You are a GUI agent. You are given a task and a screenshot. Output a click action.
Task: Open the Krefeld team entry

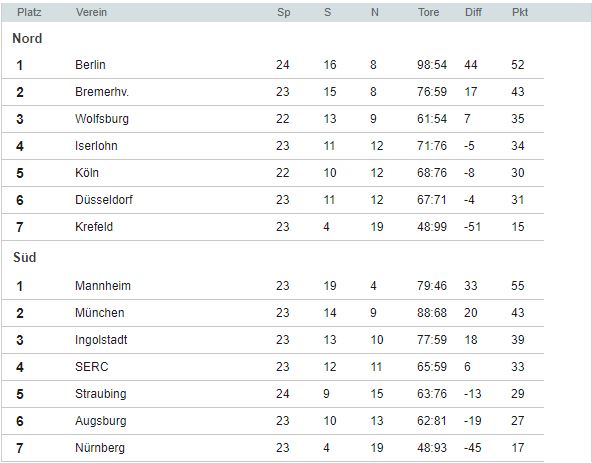94,227
